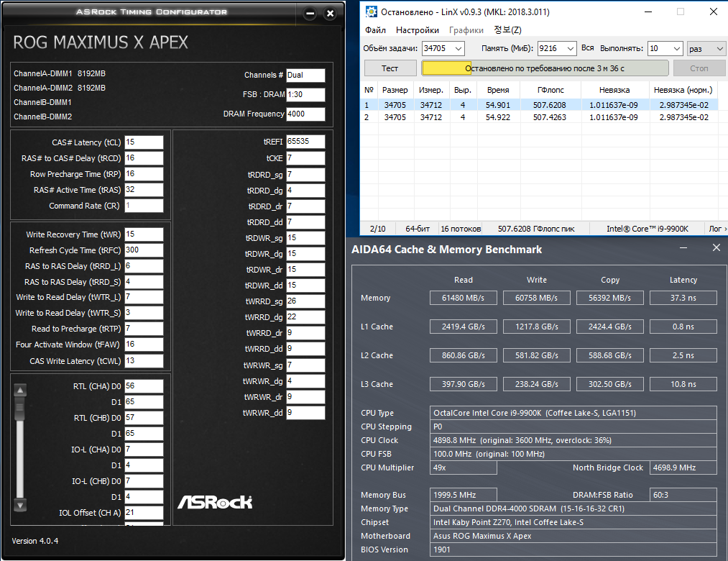Open the Настройки menu in LinX
The width and height of the screenshot is (728, 561).
coord(417,30)
